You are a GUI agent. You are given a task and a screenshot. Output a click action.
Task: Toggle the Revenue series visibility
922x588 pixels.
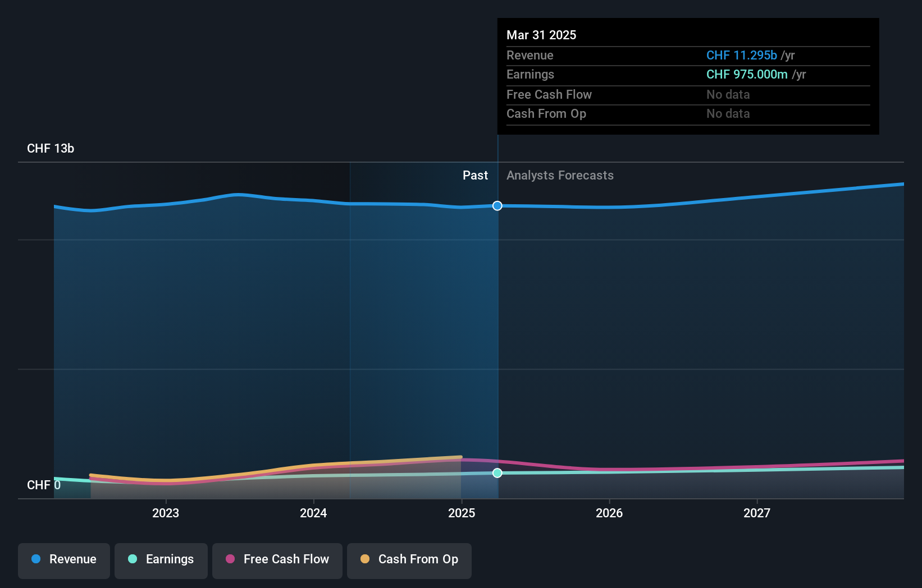point(63,561)
